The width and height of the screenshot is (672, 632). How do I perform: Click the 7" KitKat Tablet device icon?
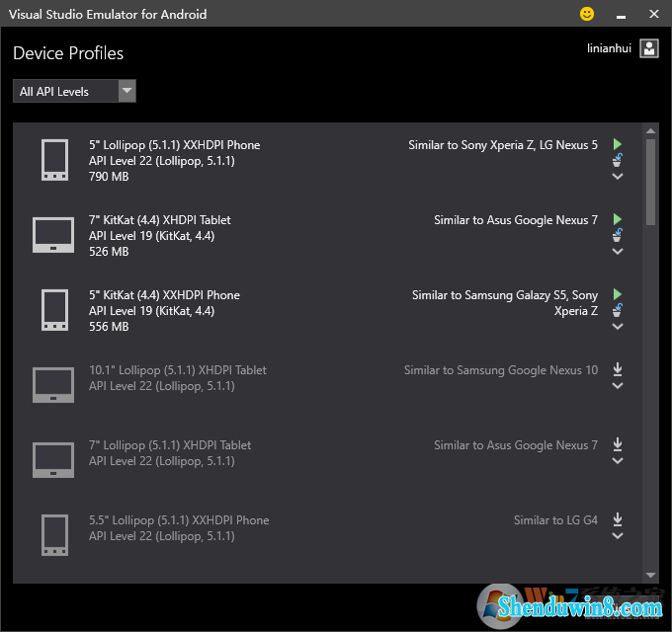click(x=53, y=235)
